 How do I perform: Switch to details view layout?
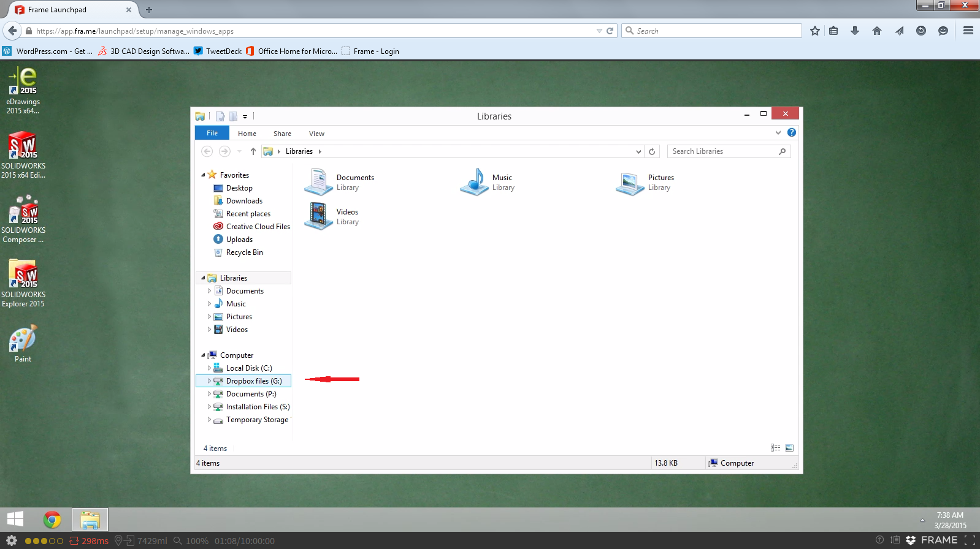pos(776,448)
